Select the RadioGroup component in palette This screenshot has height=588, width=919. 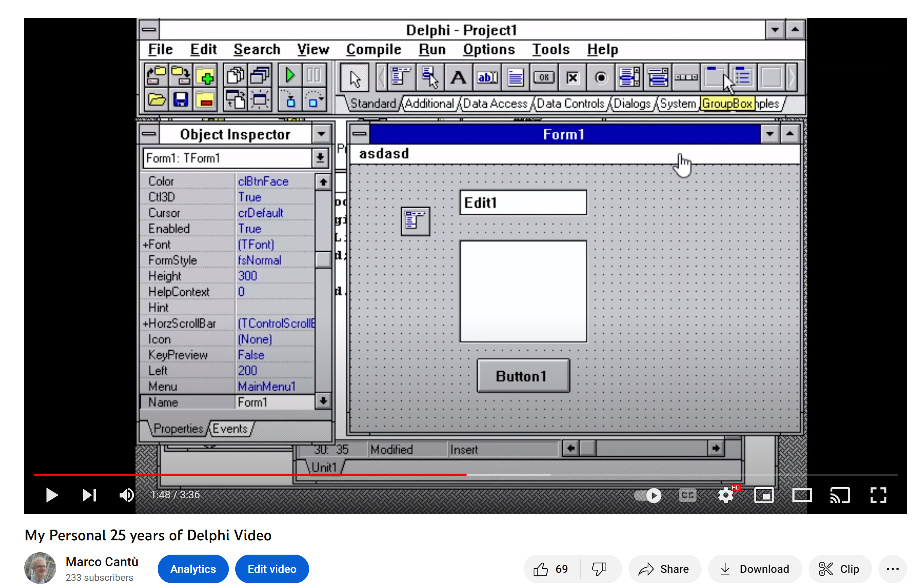pyautogui.click(x=743, y=77)
